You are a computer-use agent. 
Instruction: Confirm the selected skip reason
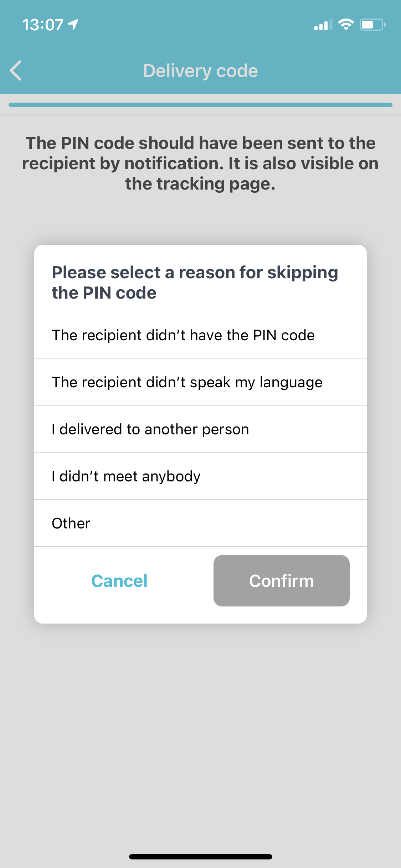282,581
